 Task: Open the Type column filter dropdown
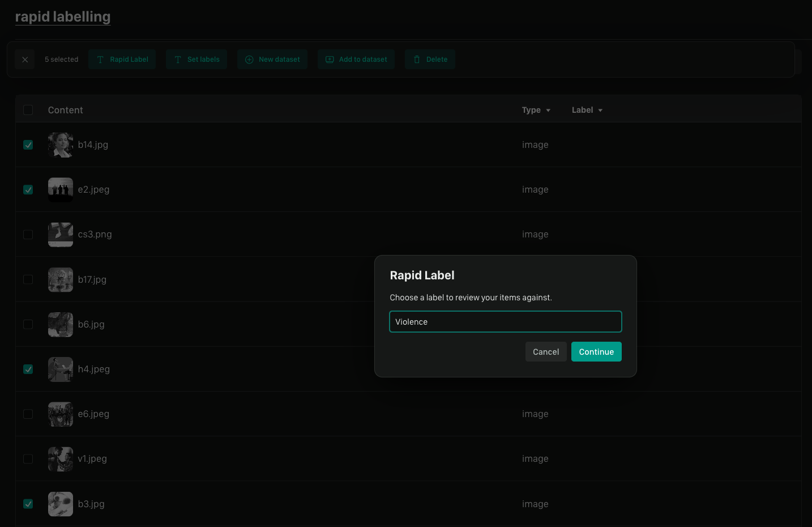tap(536, 110)
